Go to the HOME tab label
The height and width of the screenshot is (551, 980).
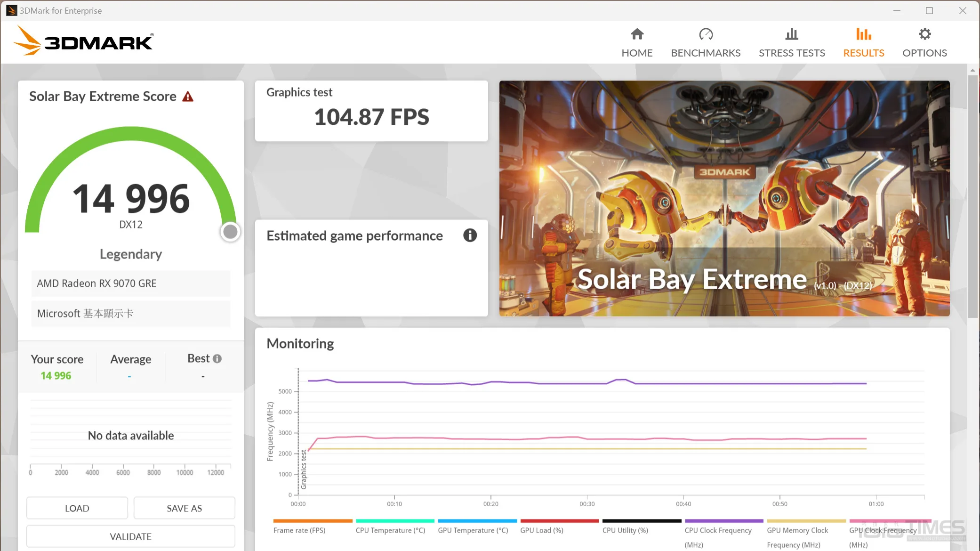tap(637, 53)
